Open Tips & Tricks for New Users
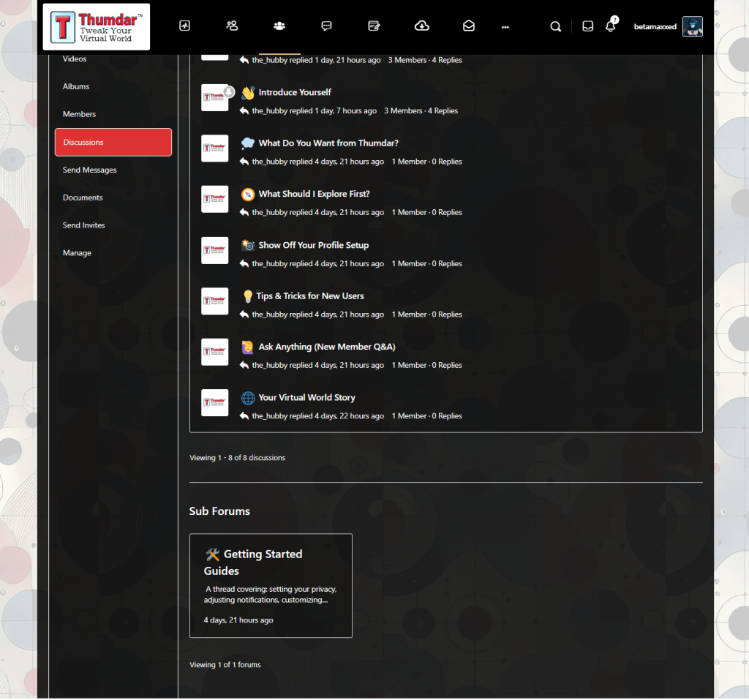Screen dimensions: 749x700 pyautogui.click(x=310, y=296)
